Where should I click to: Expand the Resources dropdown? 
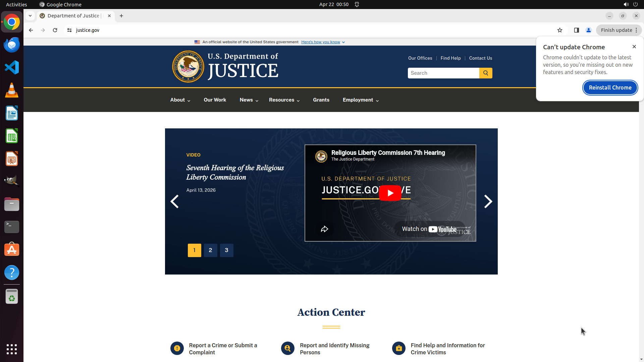[x=284, y=100]
